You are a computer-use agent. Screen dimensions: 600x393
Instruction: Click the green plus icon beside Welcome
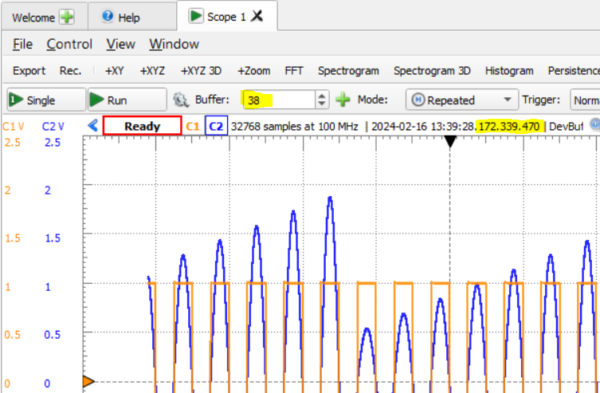tap(67, 17)
